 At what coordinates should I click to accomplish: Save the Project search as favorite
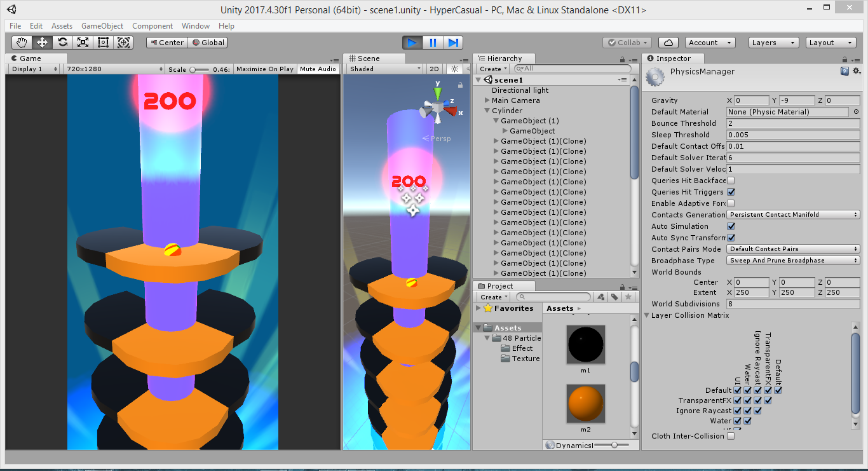628,297
